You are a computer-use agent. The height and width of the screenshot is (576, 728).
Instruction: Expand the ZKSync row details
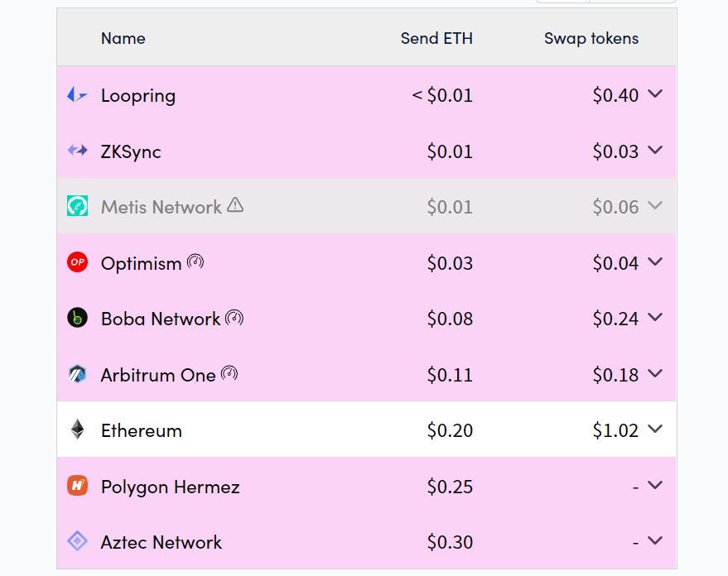[x=655, y=151]
